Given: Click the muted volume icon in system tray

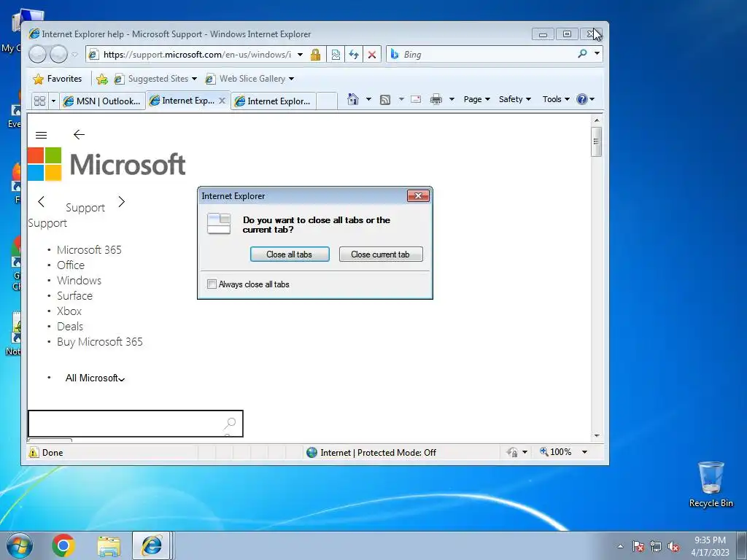Looking at the screenshot, I should click(x=673, y=547).
